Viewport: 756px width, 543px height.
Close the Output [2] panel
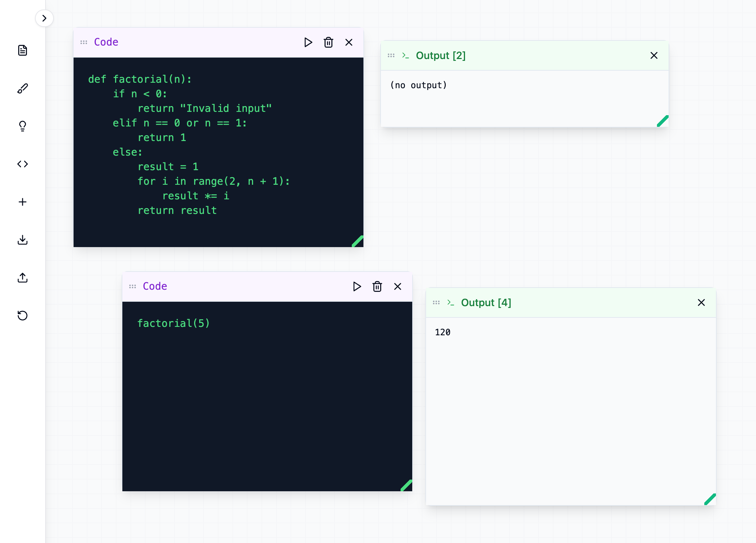click(x=654, y=55)
